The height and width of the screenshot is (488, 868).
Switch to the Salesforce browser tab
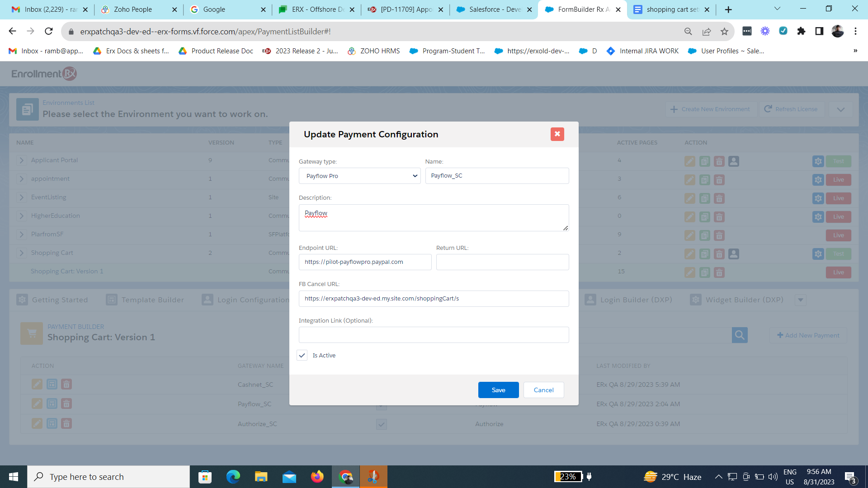pos(495,9)
